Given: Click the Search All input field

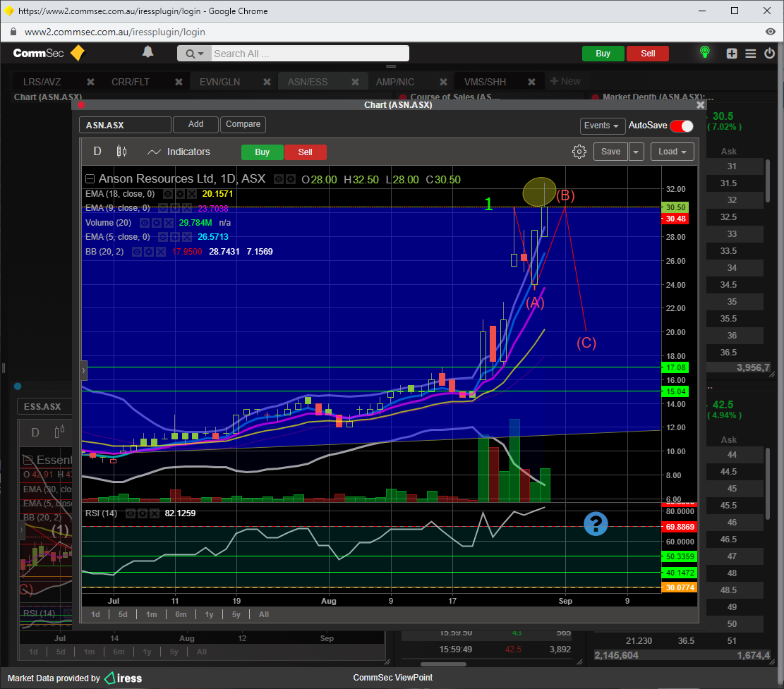Looking at the screenshot, I should 309,54.
